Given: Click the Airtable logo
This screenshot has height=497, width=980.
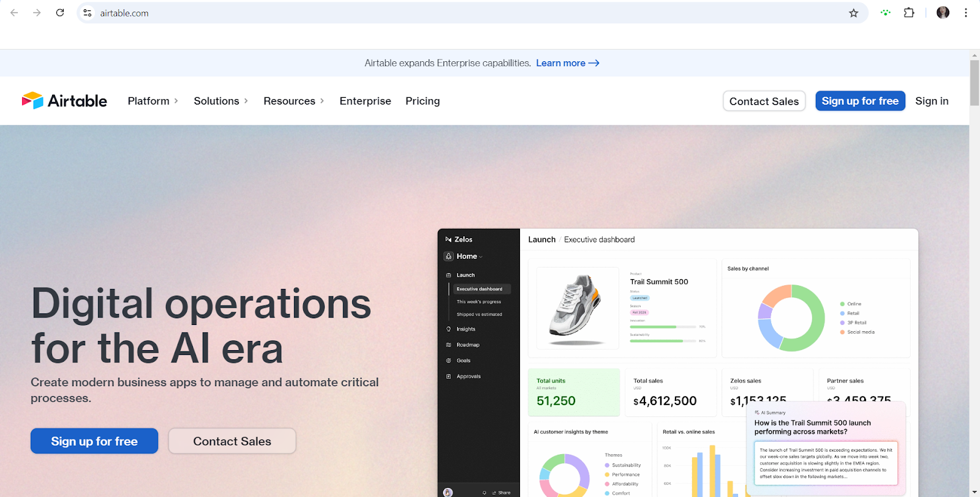Looking at the screenshot, I should pyautogui.click(x=64, y=101).
